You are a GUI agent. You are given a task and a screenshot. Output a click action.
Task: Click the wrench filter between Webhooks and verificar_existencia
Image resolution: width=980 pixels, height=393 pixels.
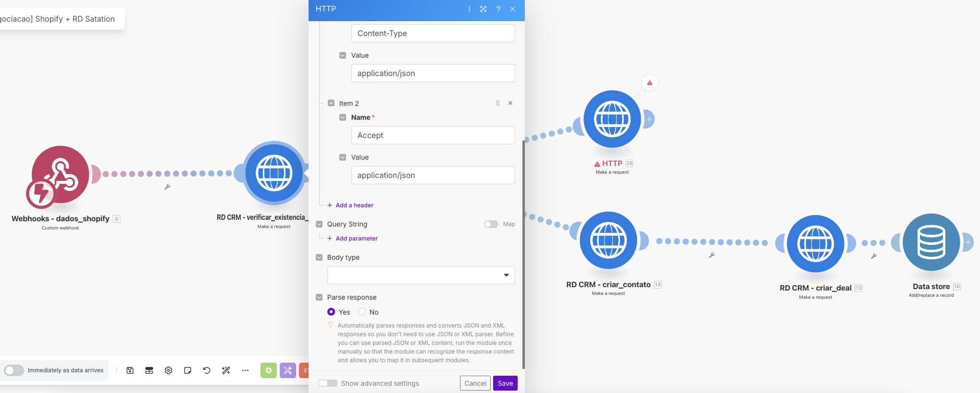pos(167,187)
